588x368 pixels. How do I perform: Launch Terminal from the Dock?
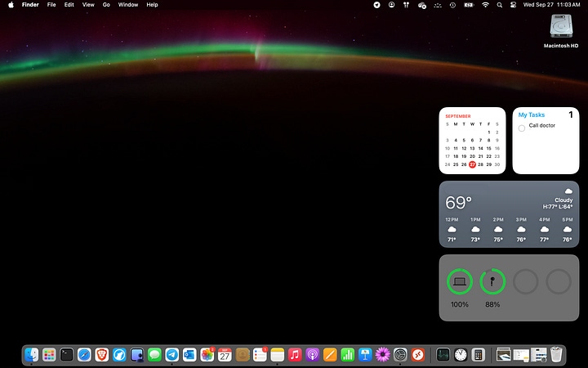[67, 354]
